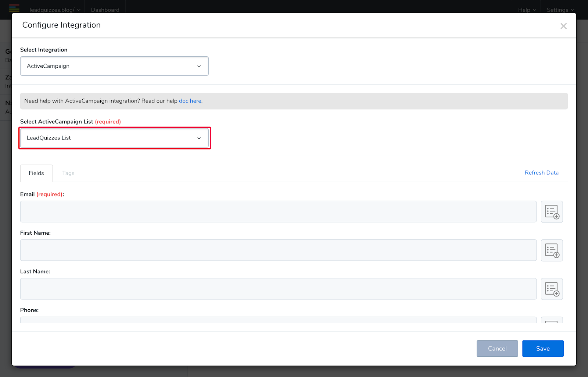This screenshot has width=588, height=377.
Task: Click into the Email input field
Action: pos(278,211)
